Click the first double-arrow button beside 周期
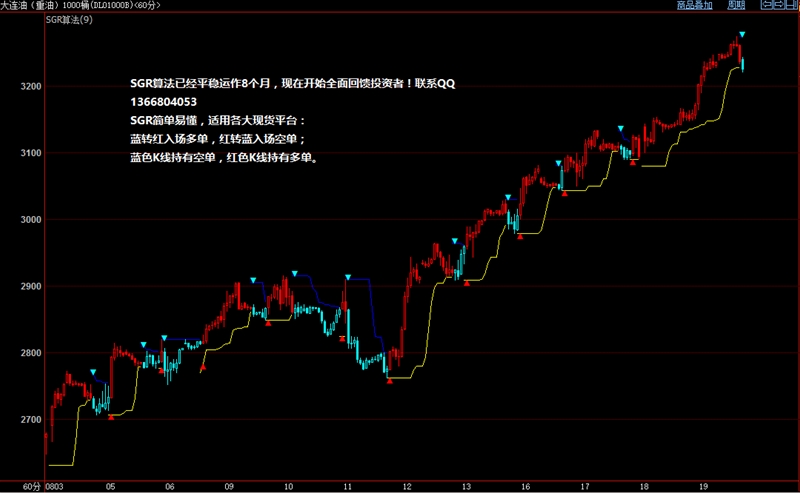Screen dimensions: 800x493 pos(766,5)
